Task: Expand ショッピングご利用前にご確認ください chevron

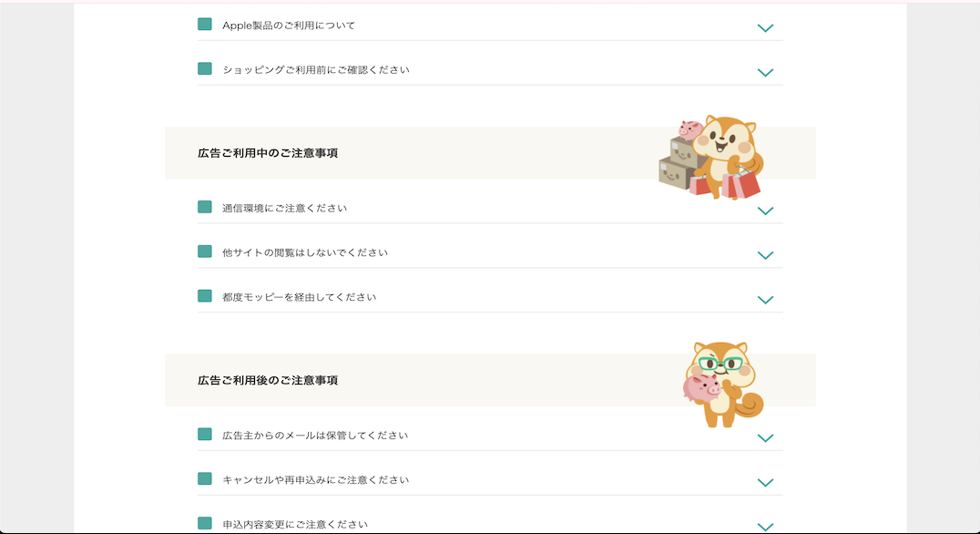Action: (765, 73)
